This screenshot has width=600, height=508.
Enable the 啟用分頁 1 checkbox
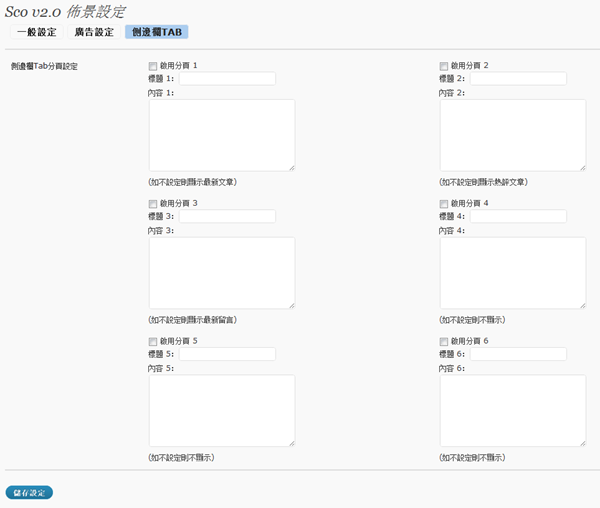pos(153,66)
